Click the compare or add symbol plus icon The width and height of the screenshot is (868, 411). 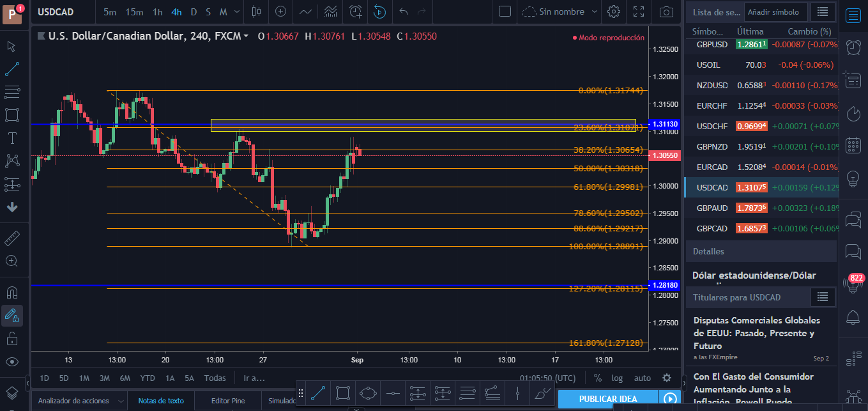(280, 12)
